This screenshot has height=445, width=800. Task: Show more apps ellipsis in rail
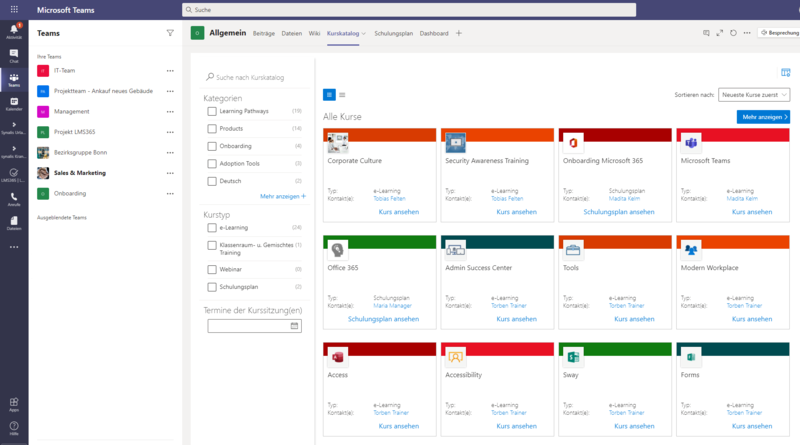[14, 247]
